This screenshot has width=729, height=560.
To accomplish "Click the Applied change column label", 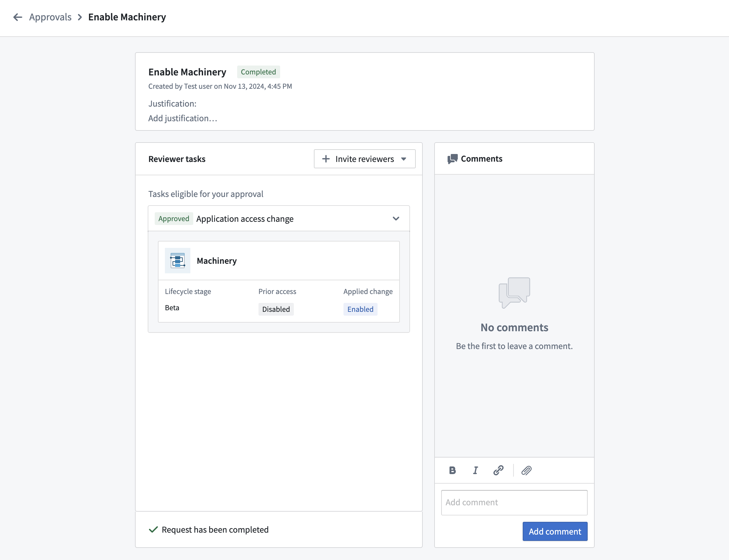I will [x=368, y=291].
